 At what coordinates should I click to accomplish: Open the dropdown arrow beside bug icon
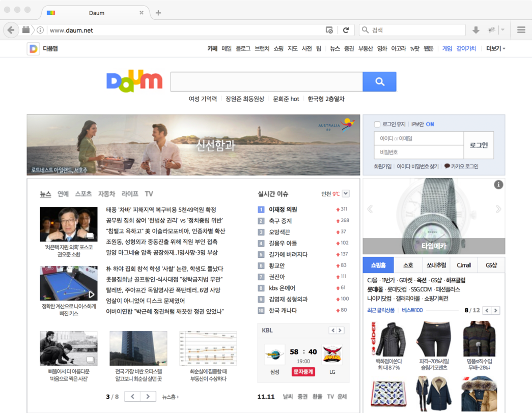tap(503, 30)
